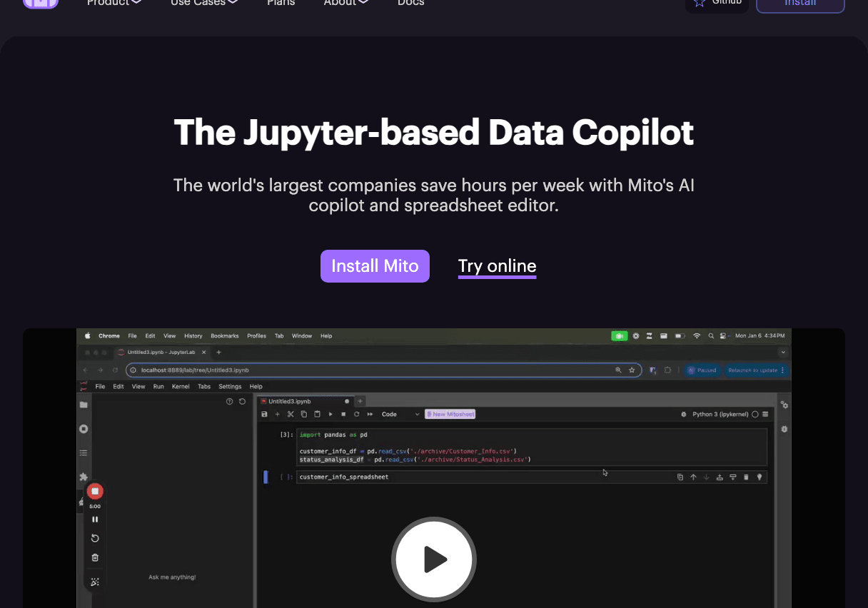This screenshot has width=868, height=608.
Task: Open a new Chrome tab with plus
Action: [x=218, y=352]
